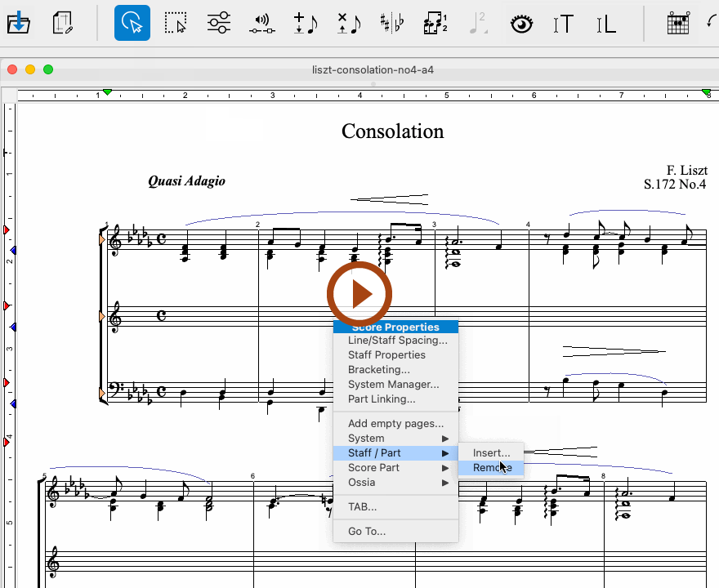The width and height of the screenshot is (719, 588).
Task: Click orange triangle beside bass clef staff
Action: tap(102, 393)
